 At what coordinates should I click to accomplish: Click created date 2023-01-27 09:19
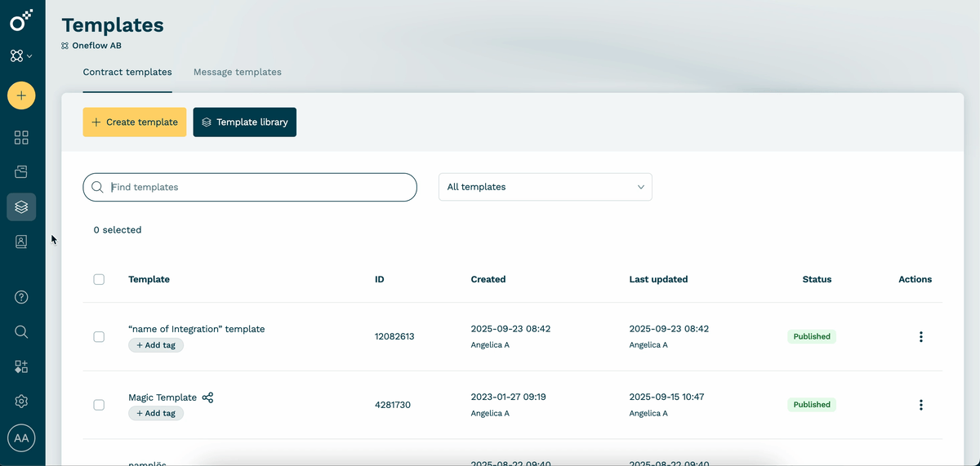[509, 397]
